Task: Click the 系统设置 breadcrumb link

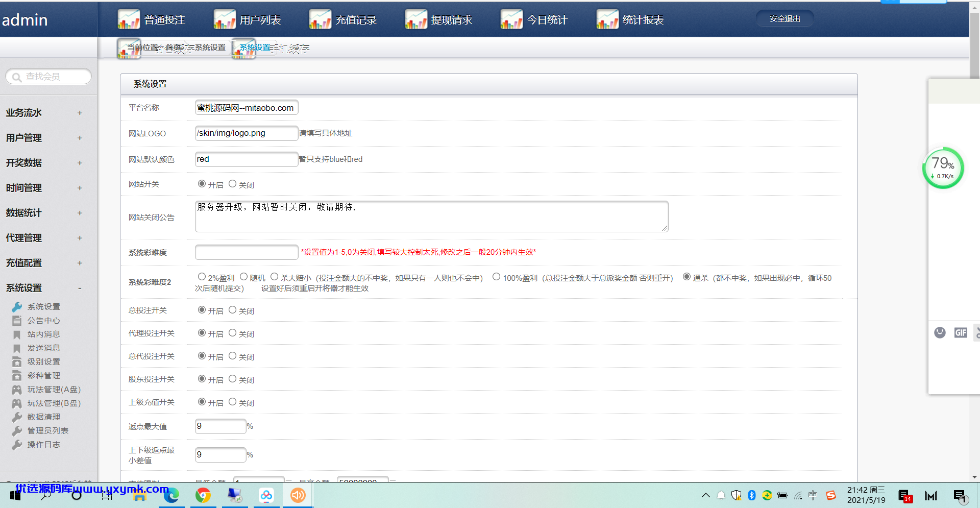Action: (x=255, y=47)
